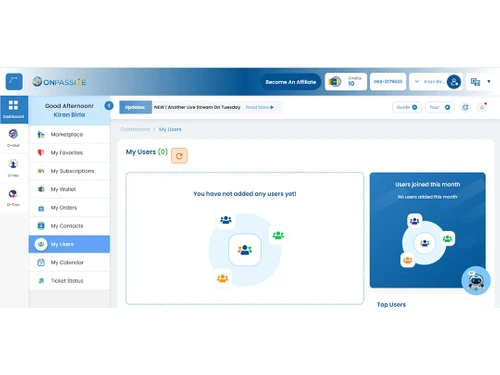Click "You have not added any users yet!" text
This screenshot has height=375, width=500.
click(x=245, y=194)
